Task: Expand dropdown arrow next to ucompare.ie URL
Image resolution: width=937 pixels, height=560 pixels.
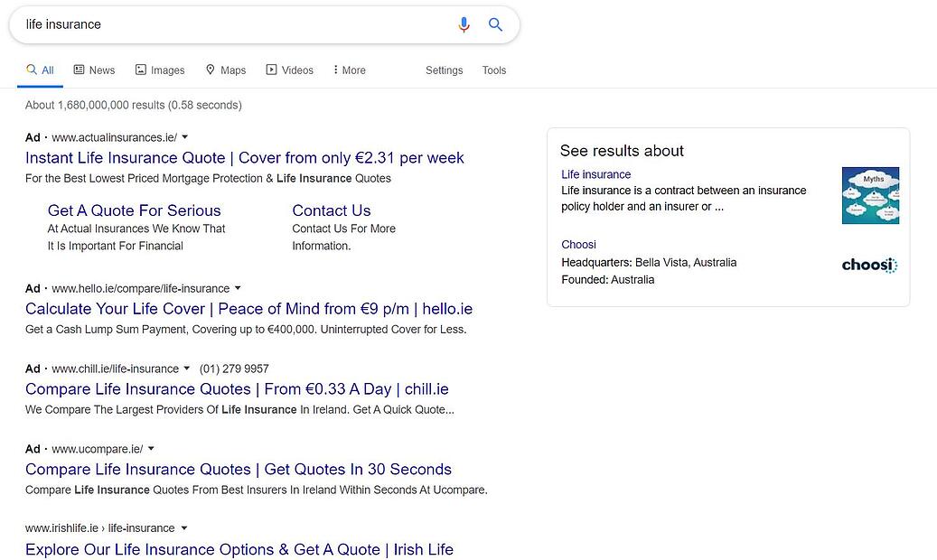Action: tap(151, 448)
